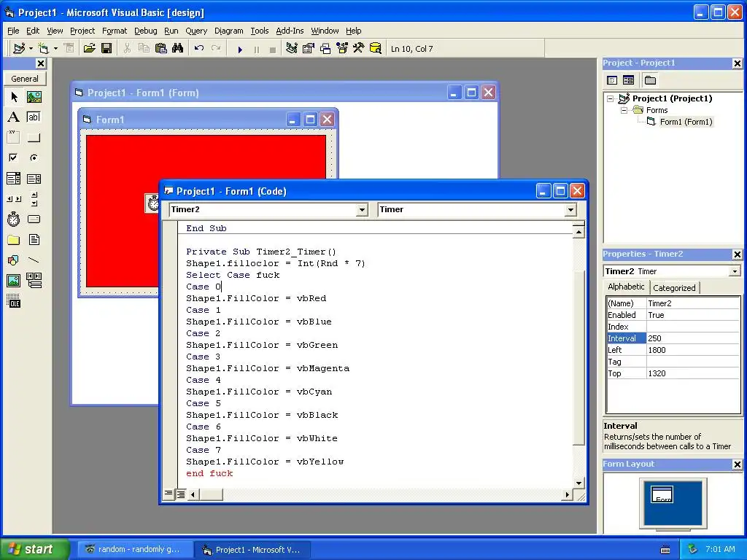Select the Line control tool

(x=34, y=260)
